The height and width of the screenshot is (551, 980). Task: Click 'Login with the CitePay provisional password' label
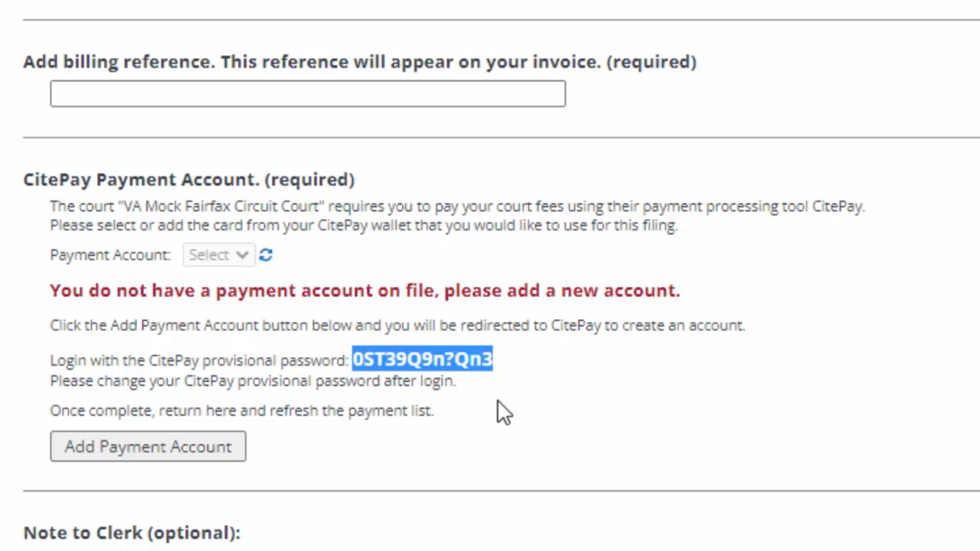click(199, 360)
